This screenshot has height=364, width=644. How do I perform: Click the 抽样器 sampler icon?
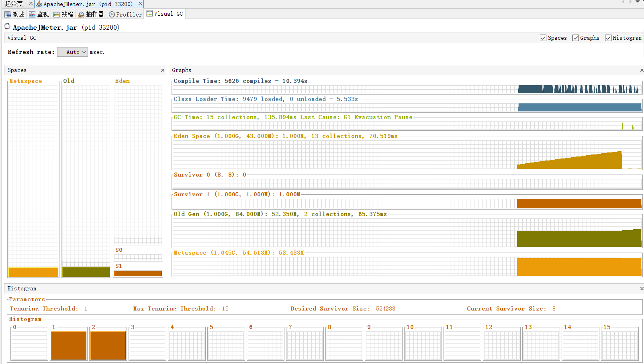81,14
